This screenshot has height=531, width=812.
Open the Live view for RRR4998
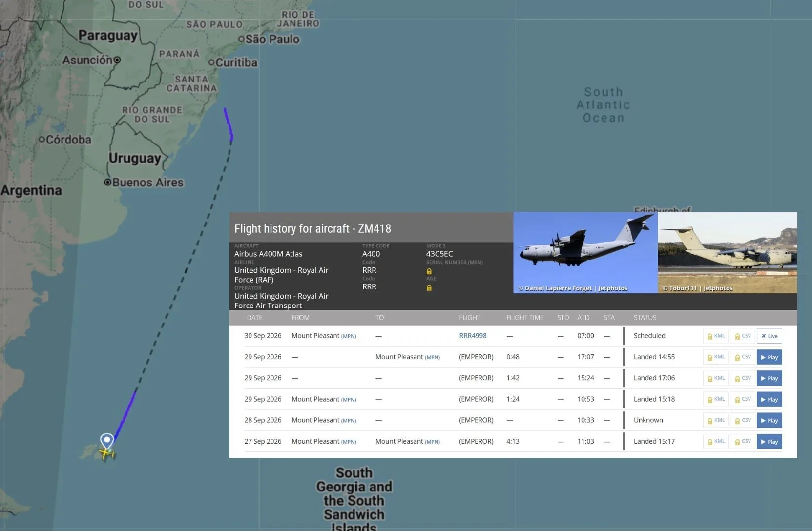click(x=770, y=336)
